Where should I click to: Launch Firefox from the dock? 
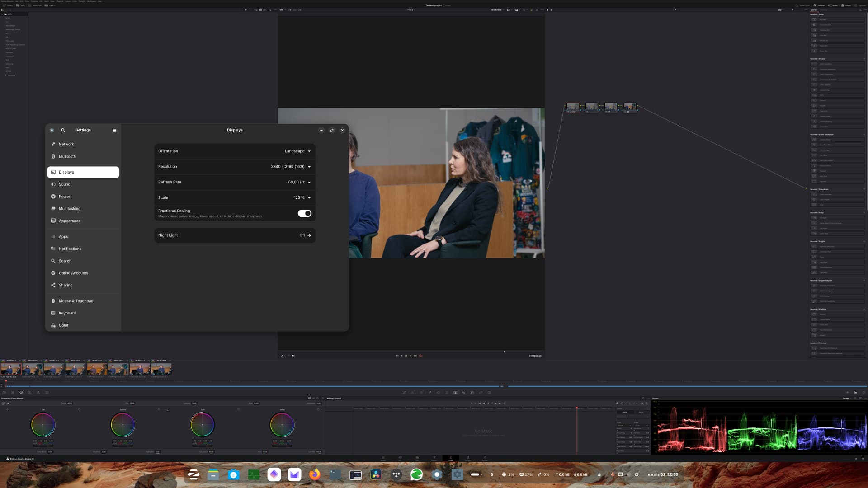[x=315, y=474]
